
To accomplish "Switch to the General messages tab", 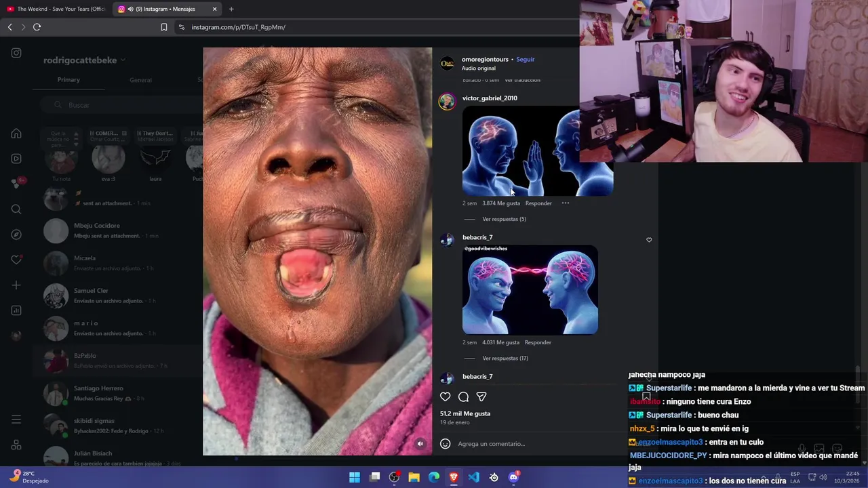I will (x=140, y=80).
